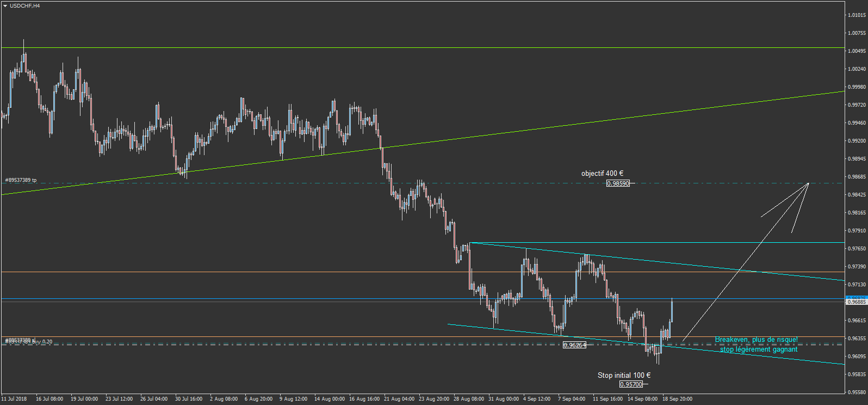Click the current price tag 0.96885
868x405 pixels.
tap(857, 302)
